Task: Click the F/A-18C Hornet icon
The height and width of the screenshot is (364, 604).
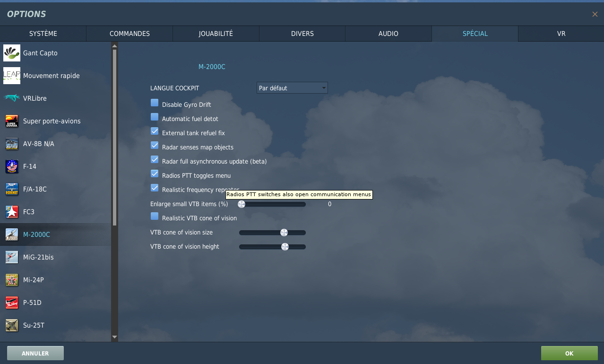Action: [12, 189]
